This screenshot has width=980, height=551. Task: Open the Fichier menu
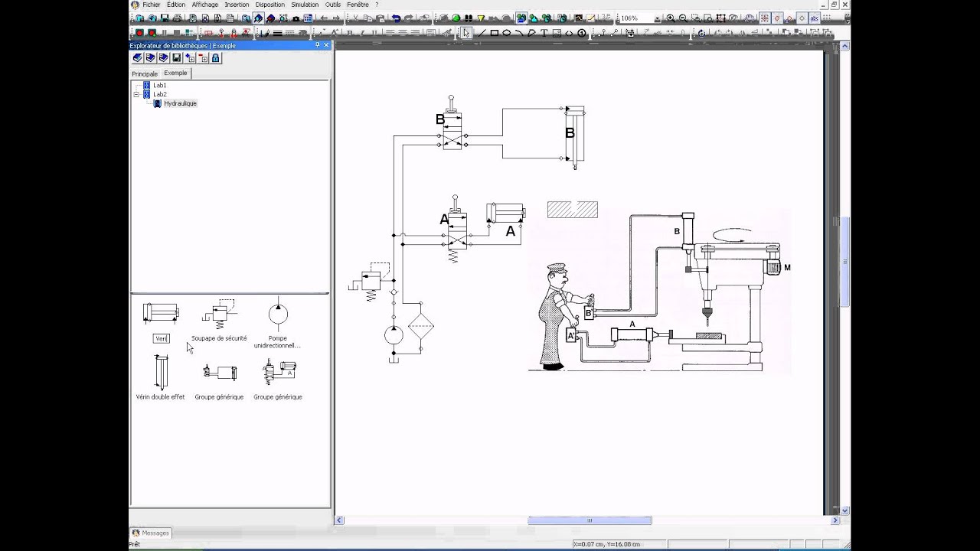pos(152,5)
